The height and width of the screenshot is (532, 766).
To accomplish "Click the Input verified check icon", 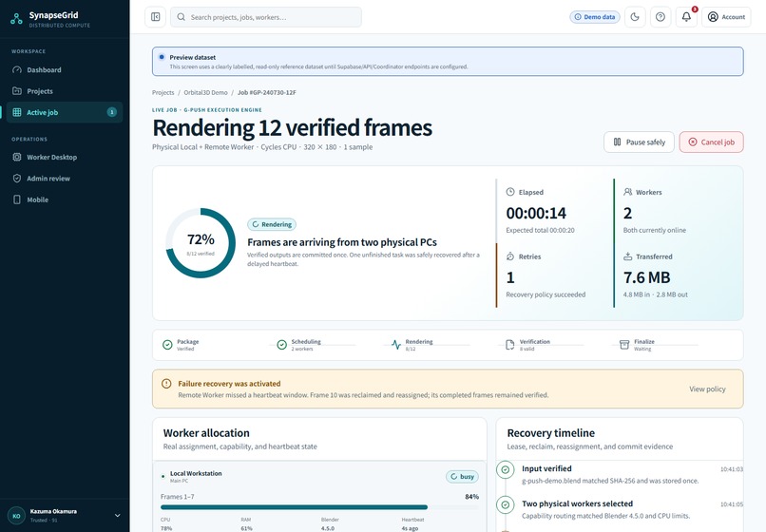I will pos(506,470).
